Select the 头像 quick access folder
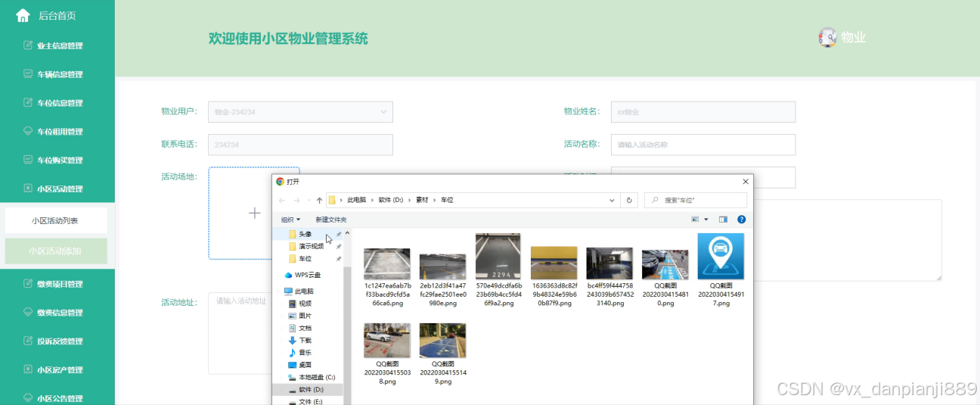 tap(305, 235)
